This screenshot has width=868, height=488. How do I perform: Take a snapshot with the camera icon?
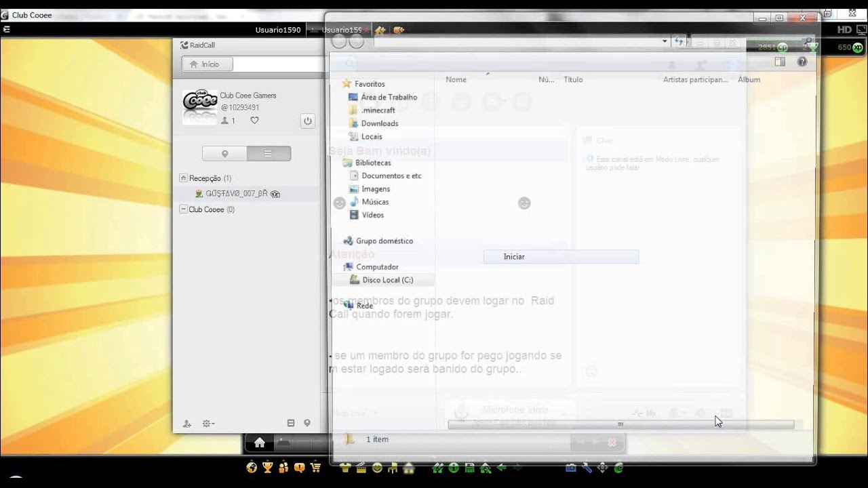point(571,467)
